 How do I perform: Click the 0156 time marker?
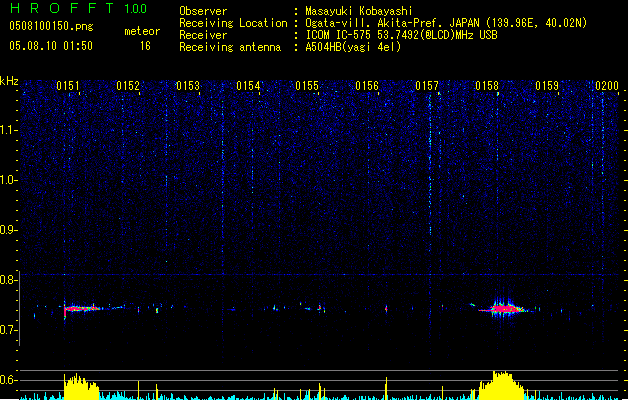[x=367, y=85]
